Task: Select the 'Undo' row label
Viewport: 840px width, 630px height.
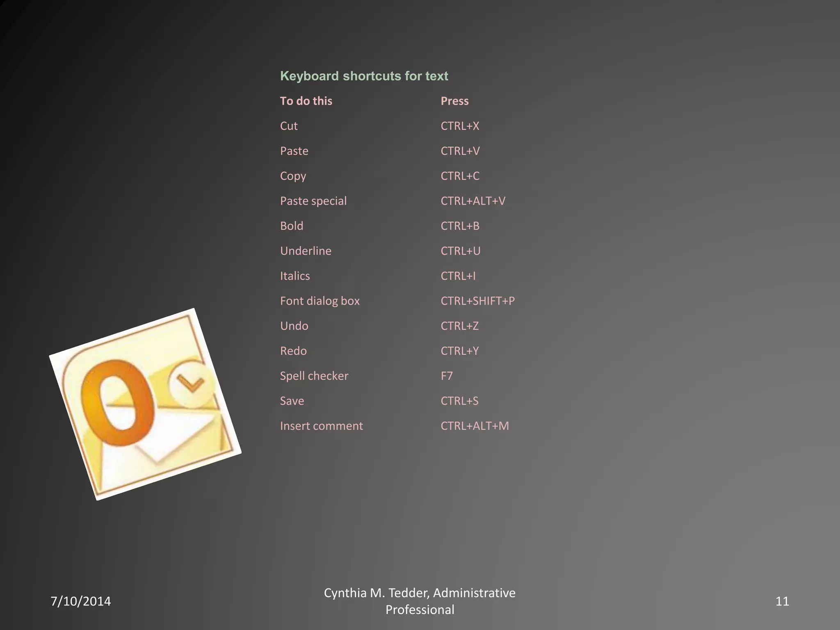Action: (x=294, y=326)
